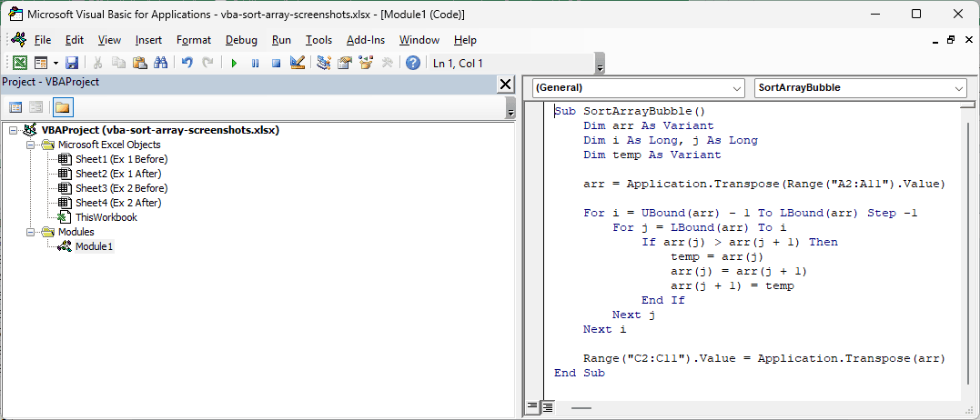Open the Object Browser toolbar icon
The width and height of the screenshot is (980, 420).
point(367,63)
